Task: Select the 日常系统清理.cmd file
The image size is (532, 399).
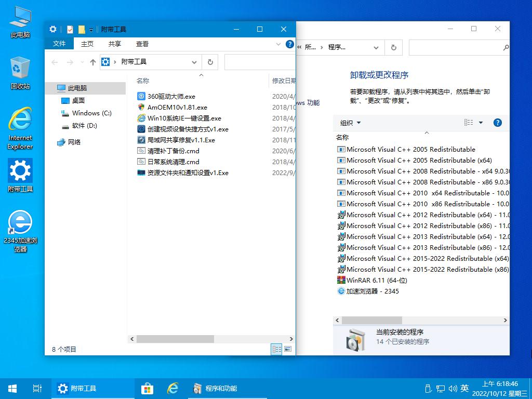Action: tap(168, 162)
